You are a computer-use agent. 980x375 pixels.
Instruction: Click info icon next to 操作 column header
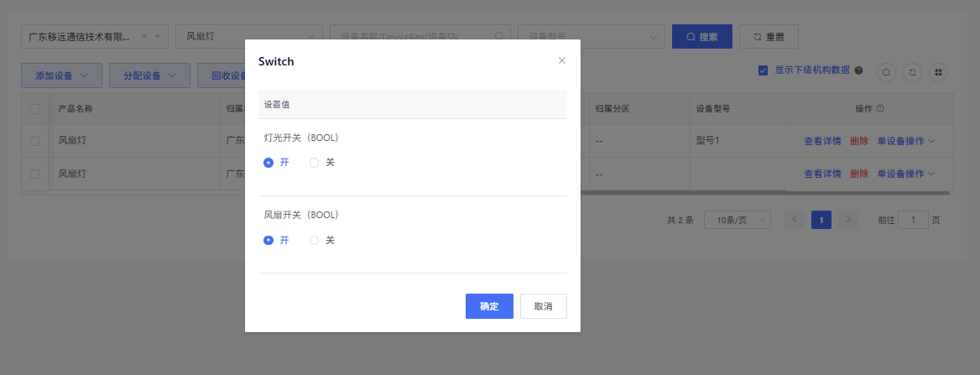coord(880,109)
